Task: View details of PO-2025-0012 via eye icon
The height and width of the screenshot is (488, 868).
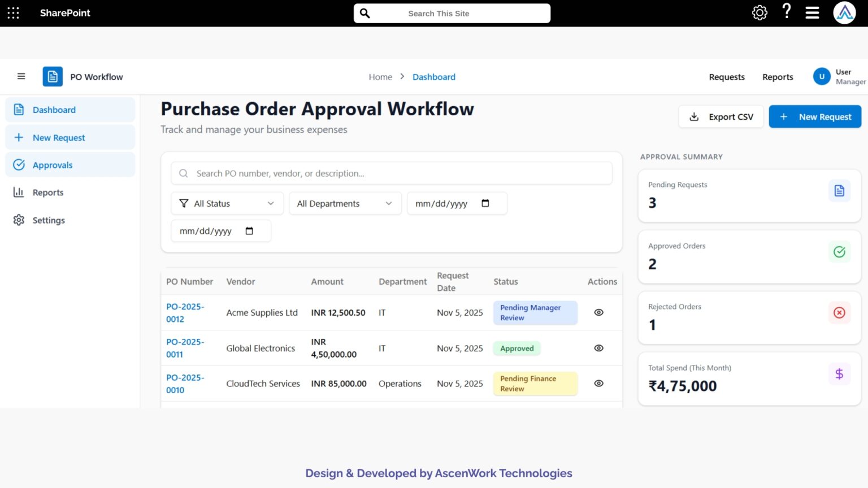Action: tap(598, 312)
